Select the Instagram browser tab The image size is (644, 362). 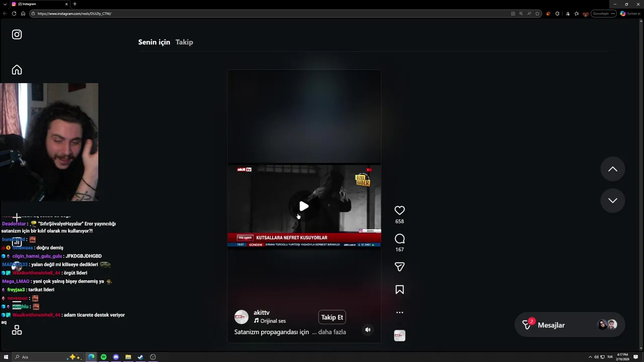(39, 4)
